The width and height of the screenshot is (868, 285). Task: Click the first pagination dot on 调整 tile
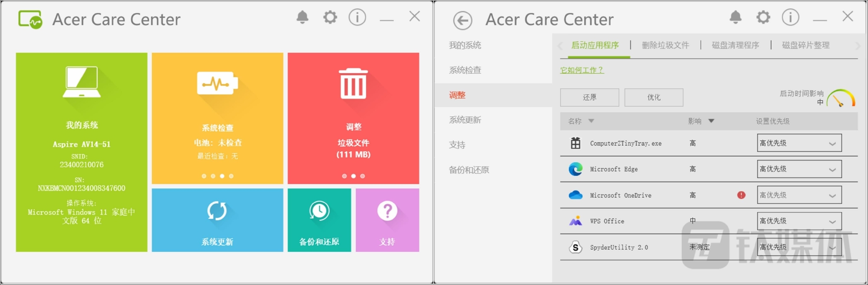(344, 176)
